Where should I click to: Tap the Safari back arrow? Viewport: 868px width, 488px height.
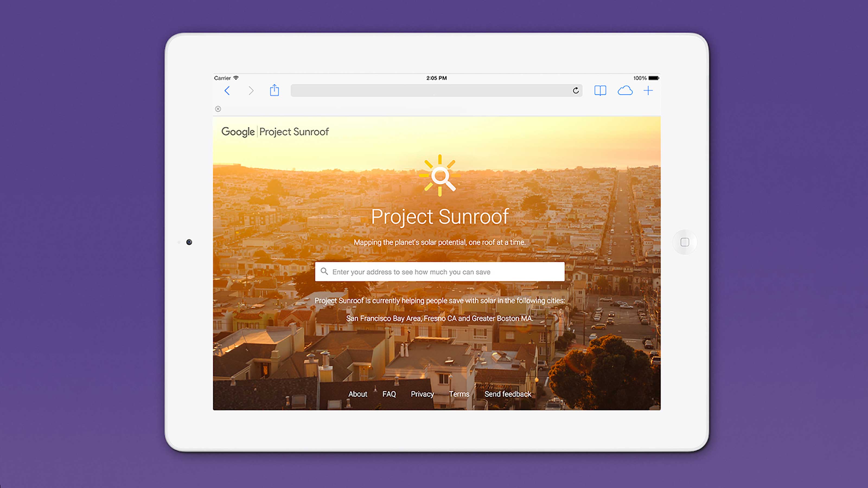coord(227,91)
